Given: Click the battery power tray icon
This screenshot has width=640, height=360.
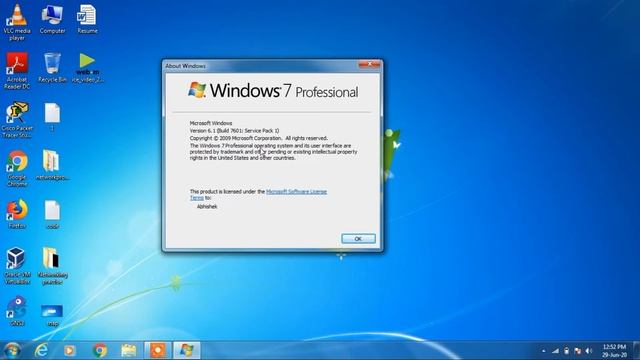Looking at the screenshot, I should pyautogui.click(x=567, y=351).
